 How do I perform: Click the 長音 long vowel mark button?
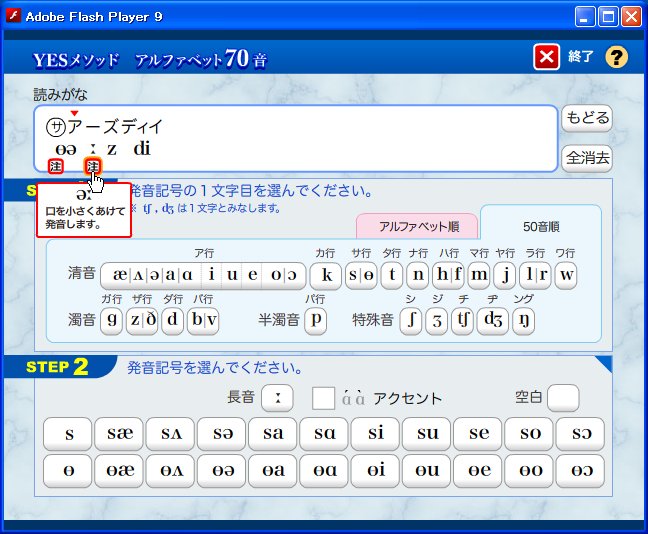278,398
